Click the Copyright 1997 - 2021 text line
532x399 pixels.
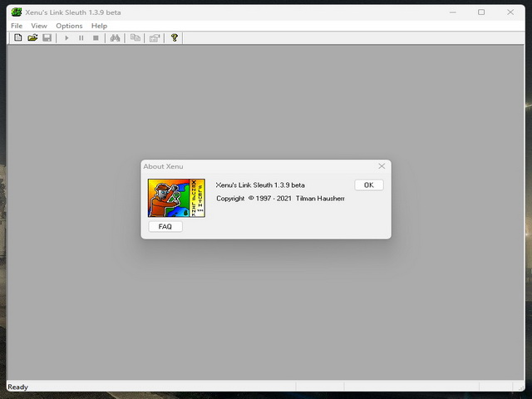tap(280, 198)
